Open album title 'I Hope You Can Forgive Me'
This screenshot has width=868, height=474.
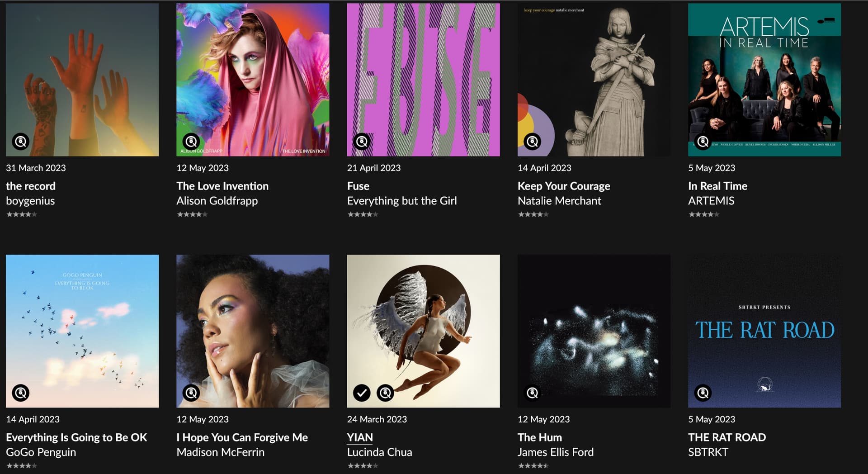click(242, 437)
